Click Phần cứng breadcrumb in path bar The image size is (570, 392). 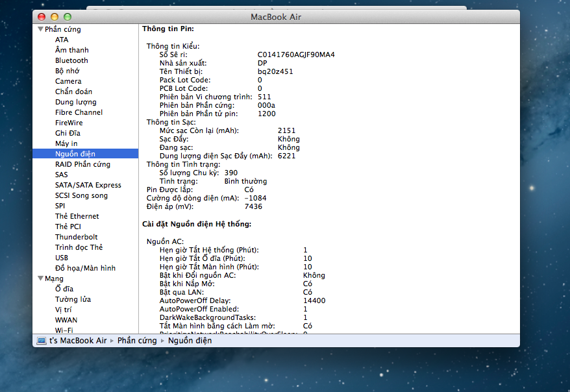(x=137, y=341)
